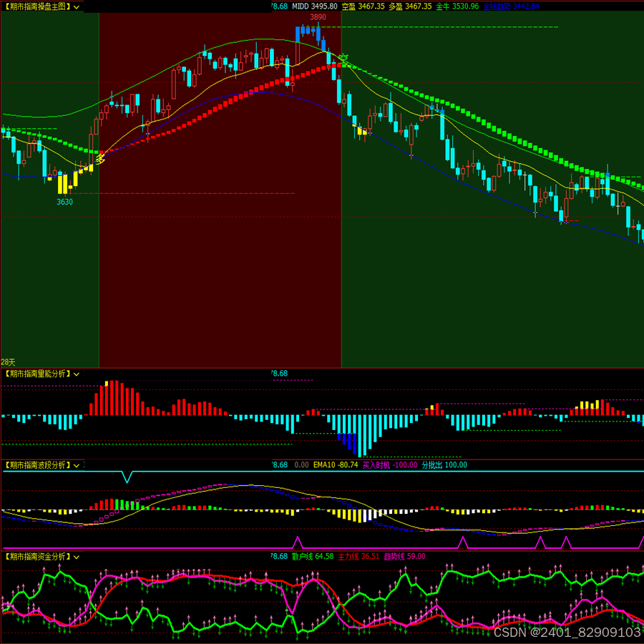Click the 3890 high price label
The height and width of the screenshot is (644, 644).
(x=318, y=17)
